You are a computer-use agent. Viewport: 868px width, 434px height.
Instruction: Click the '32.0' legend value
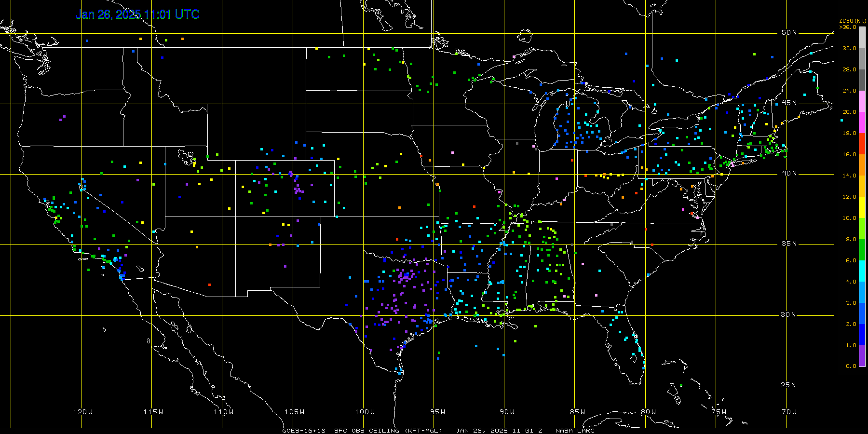tap(850, 48)
